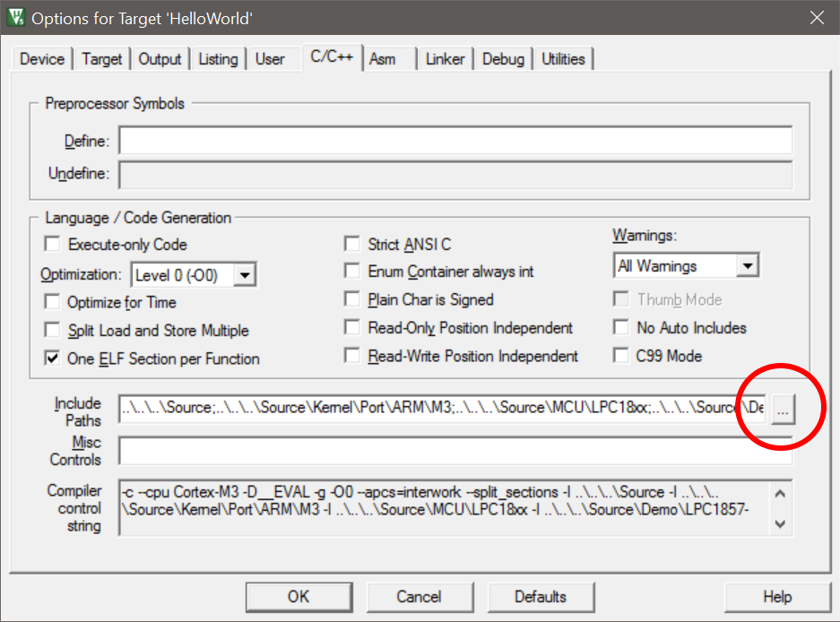This screenshot has height=622, width=840.
Task: Toggle One ELF Section per Function
Action: click(x=53, y=359)
